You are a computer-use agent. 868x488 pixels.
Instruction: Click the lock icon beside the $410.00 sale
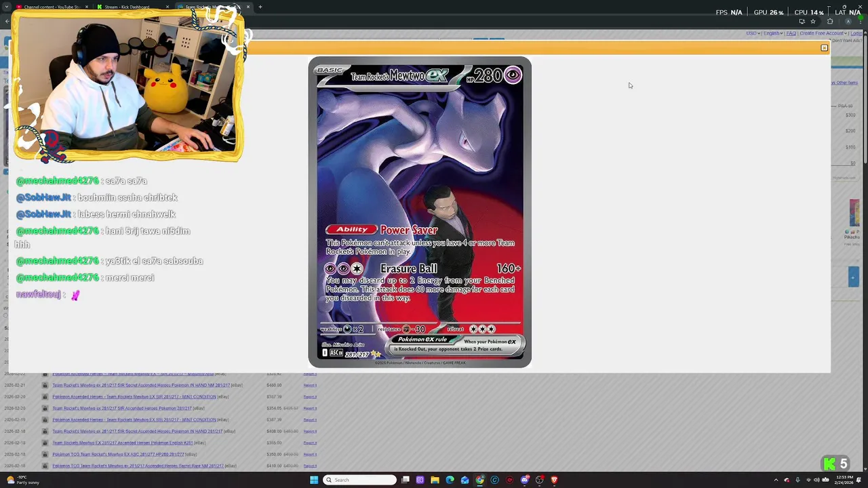45,466
